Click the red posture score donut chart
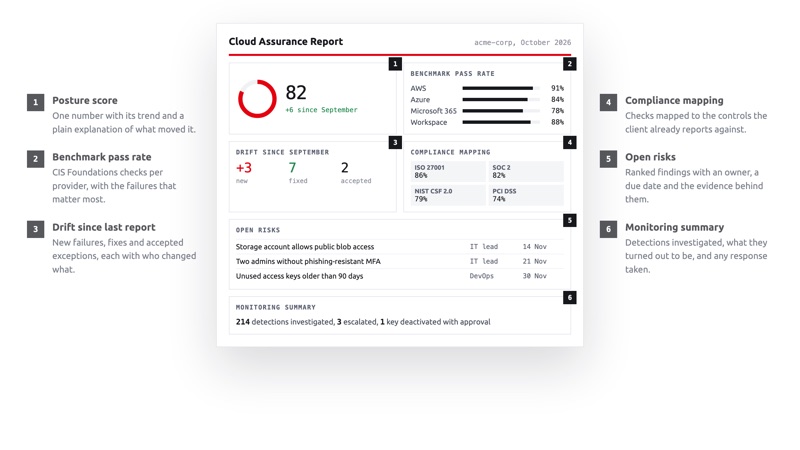The height and width of the screenshot is (450, 800). tap(257, 98)
